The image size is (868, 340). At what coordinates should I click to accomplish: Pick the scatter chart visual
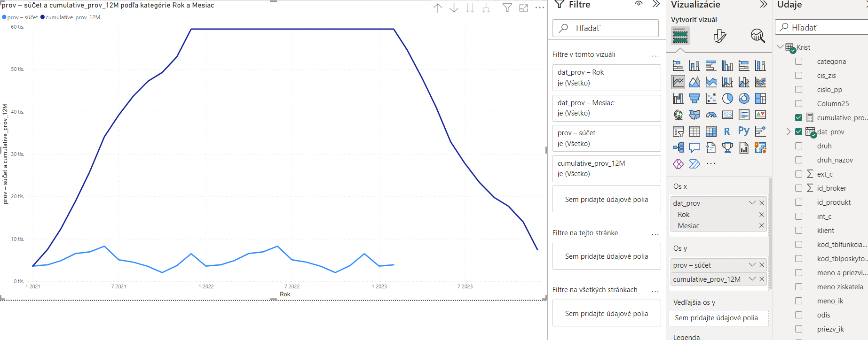click(711, 99)
